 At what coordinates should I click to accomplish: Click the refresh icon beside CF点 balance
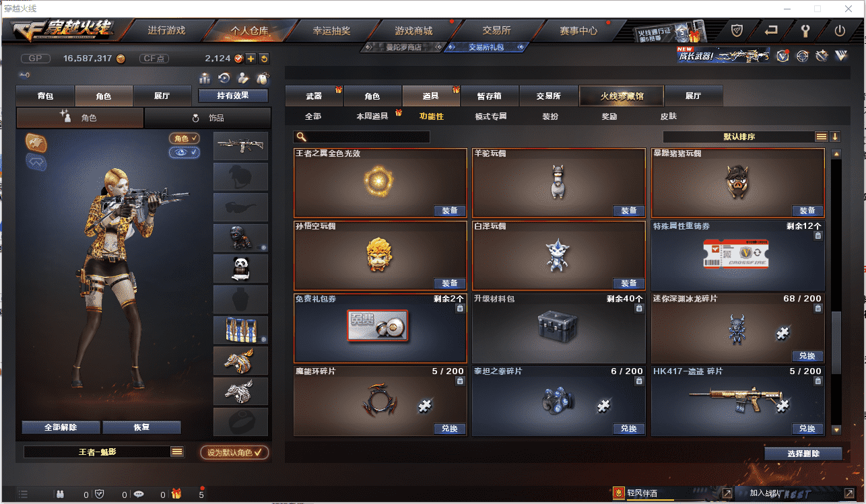click(x=264, y=59)
